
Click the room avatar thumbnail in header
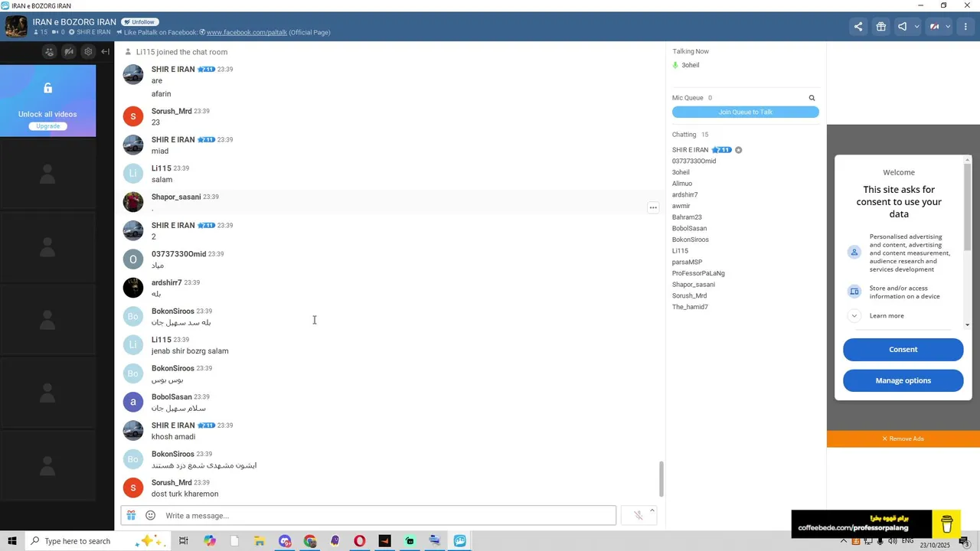pyautogui.click(x=16, y=26)
